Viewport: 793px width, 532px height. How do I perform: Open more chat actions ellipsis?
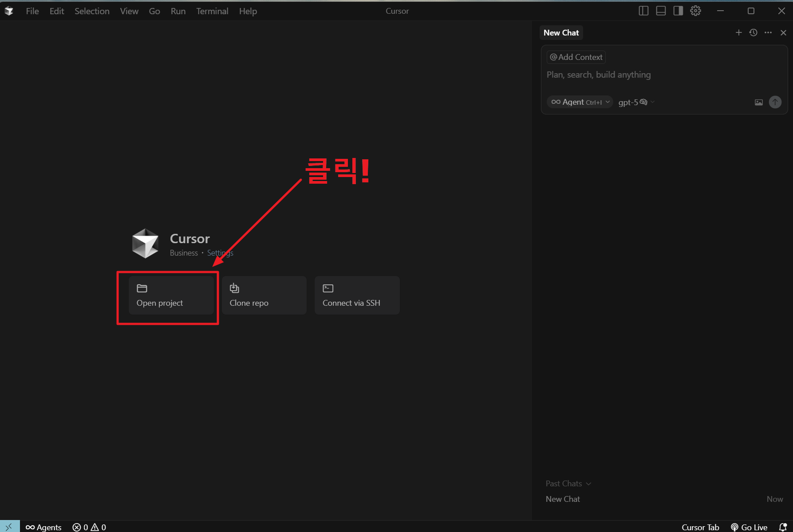(x=768, y=32)
